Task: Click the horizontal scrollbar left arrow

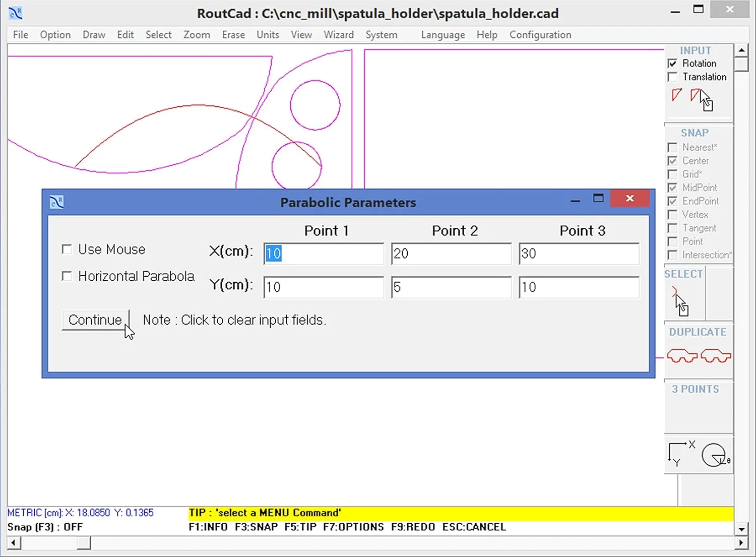Action: (12, 543)
